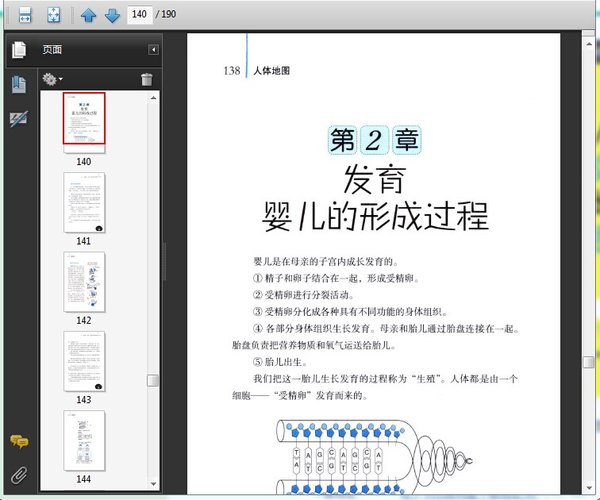Click the fit-one-full-page icon
The width and height of the screenshot is (600, 500).
coord(54,15)
